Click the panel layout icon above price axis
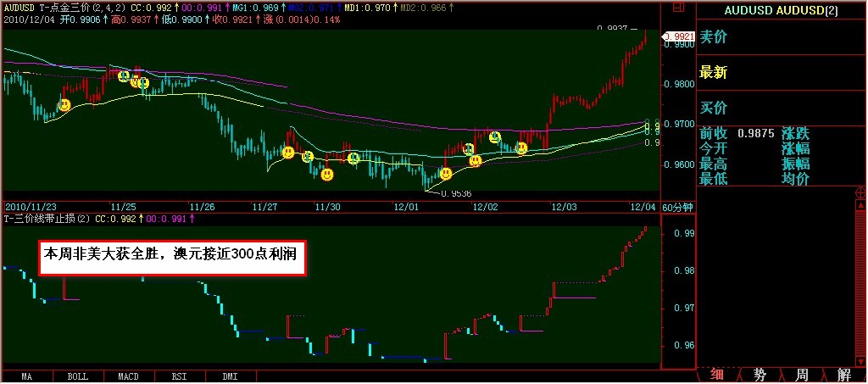Image resolution: width=868 pixels, height=384 pixels. pos(677,8)
